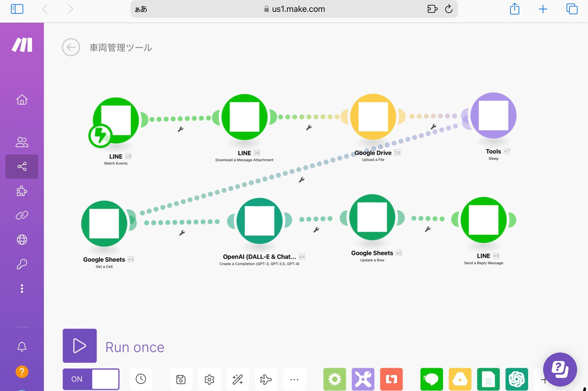Viewport: 588px width, 391px height.
Task: Click the auto-align magic wand icon
Action: point(238,379)
